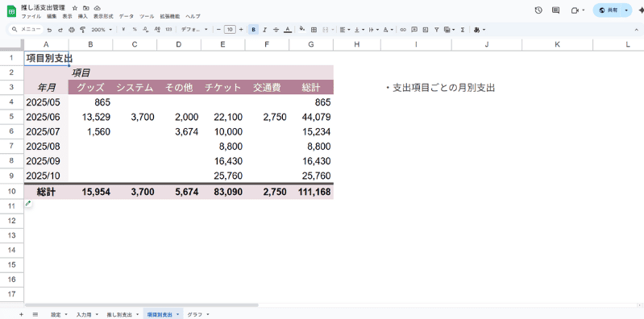Add a new sheet with plus button
This screenshot has height=319, width=644.
coord(21,314)
